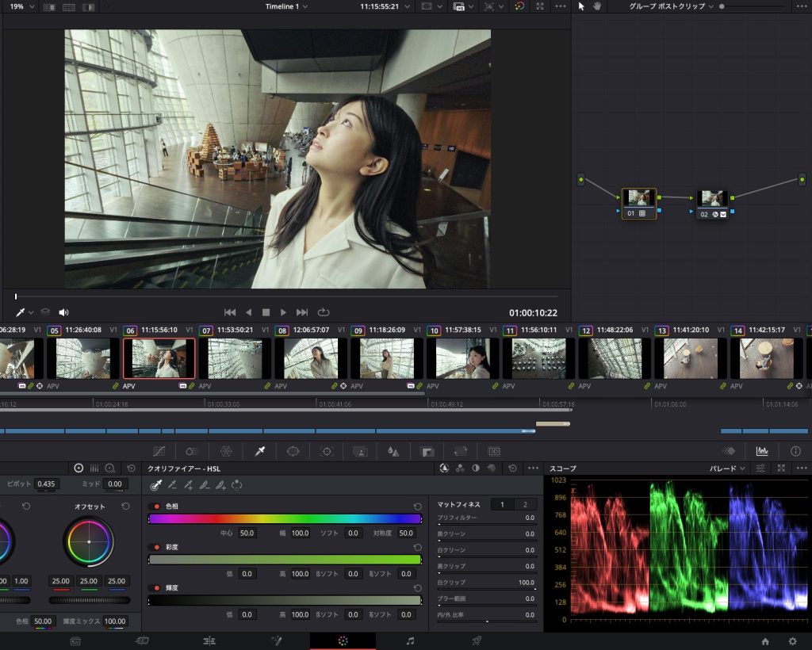
Task: Toggle the 輝度 (luminance) qualifier switch
Action: pyautogui.click(x=157, y=588)
